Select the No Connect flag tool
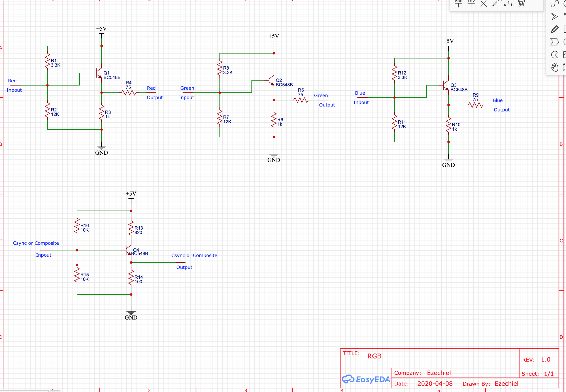 point(483,4)
